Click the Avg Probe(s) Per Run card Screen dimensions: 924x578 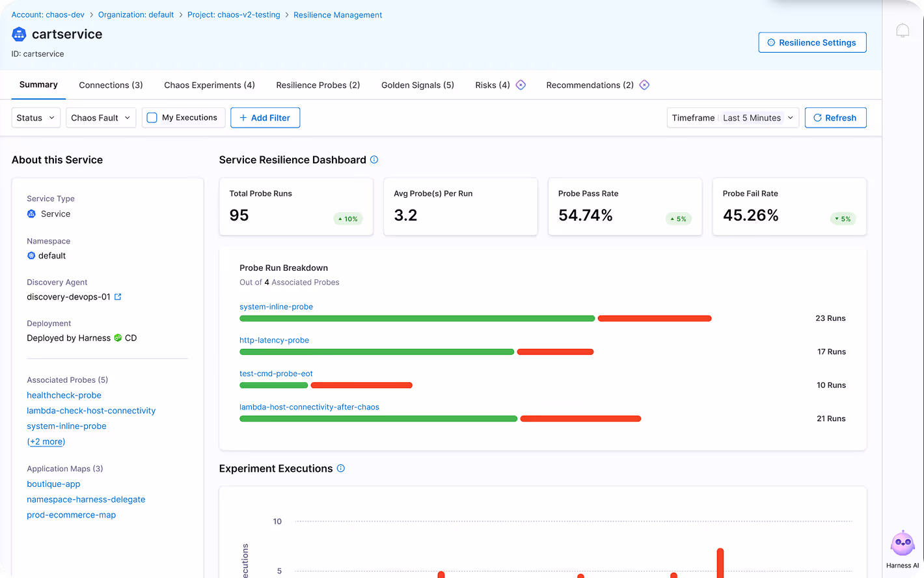461,206
